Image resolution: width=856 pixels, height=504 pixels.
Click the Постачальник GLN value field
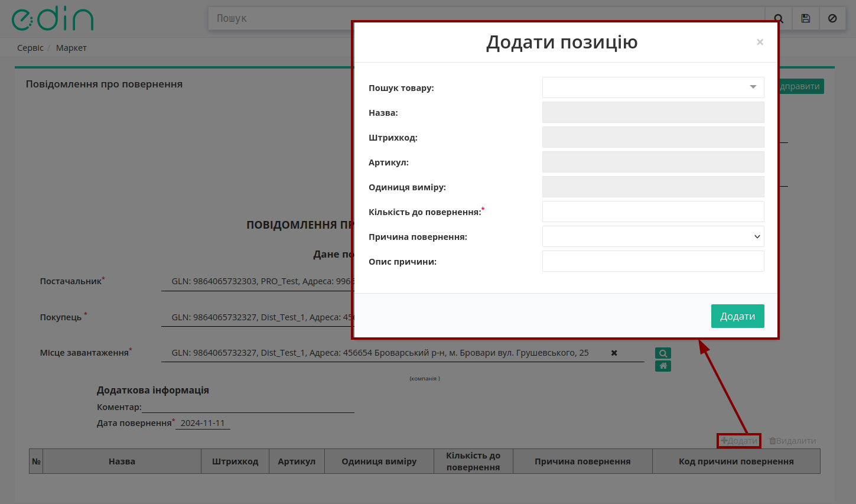(257, 281)
